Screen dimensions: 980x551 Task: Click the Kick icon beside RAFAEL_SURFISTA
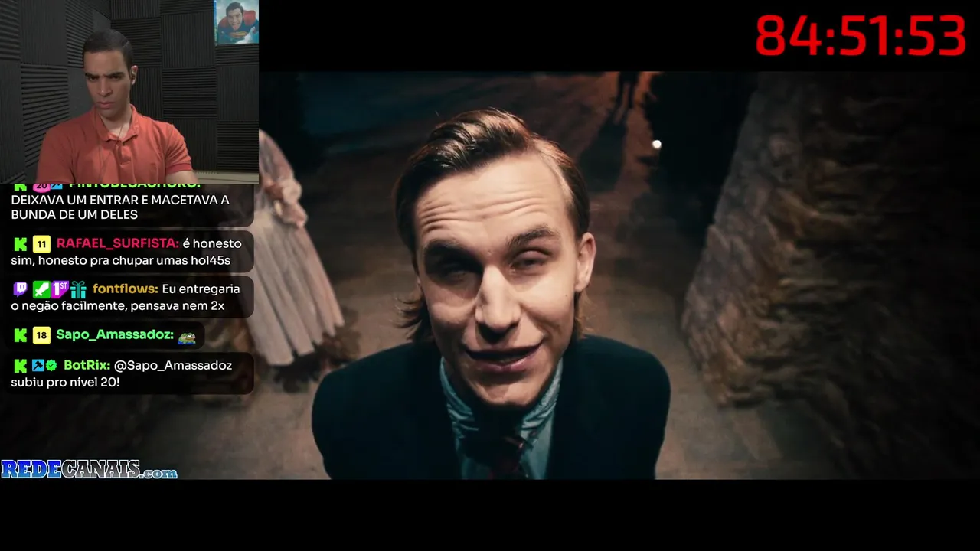click(21, 244)
